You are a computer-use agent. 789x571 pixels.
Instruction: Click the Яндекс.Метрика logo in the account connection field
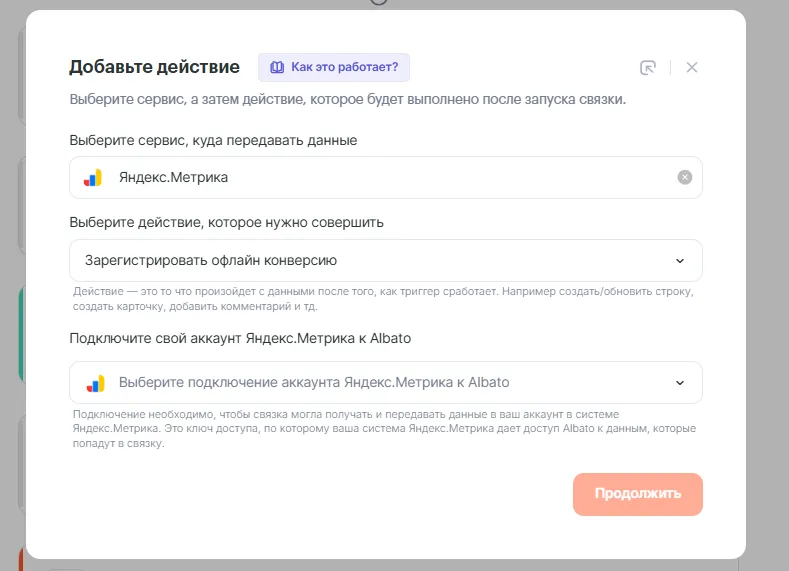[93, 383]
